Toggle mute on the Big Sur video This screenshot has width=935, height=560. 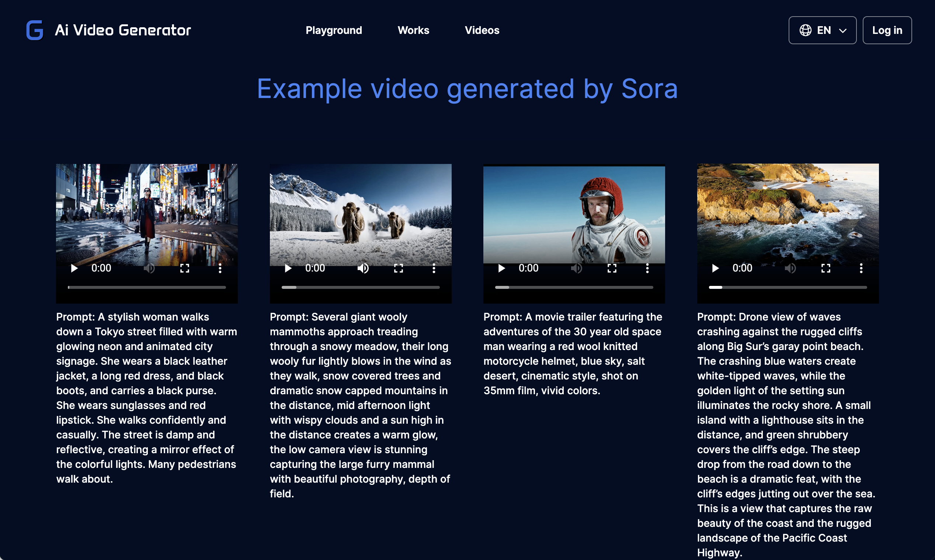coord(790,268)
